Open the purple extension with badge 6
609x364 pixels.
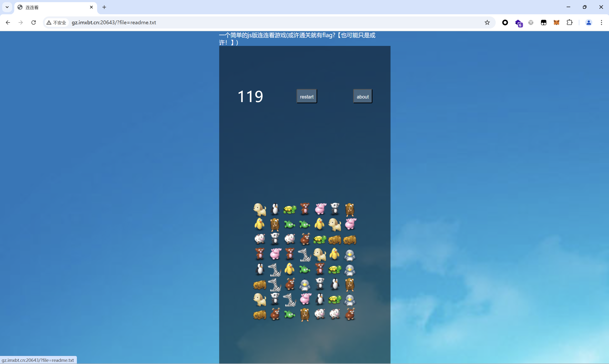[x=519, y=23]
